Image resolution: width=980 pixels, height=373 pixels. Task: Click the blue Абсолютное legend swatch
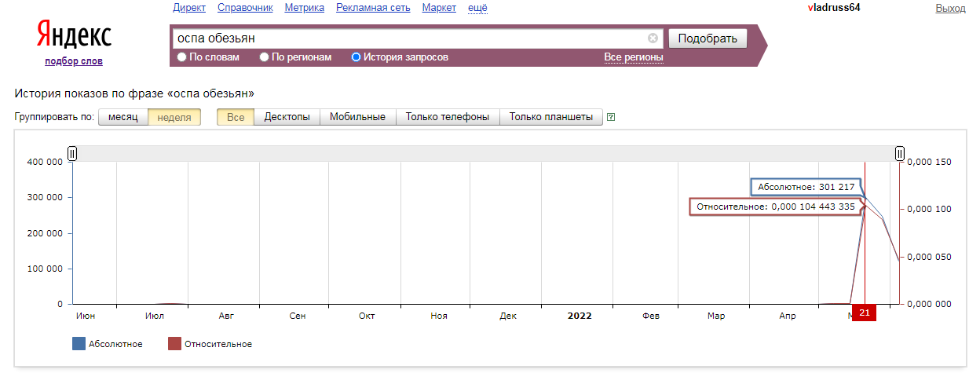coord(79,344)
